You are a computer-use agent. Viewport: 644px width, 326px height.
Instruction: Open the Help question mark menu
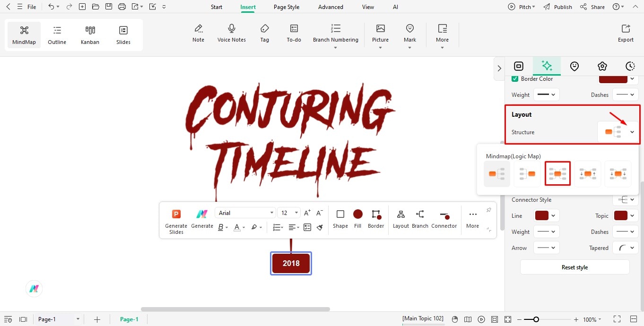coord(618,7)
